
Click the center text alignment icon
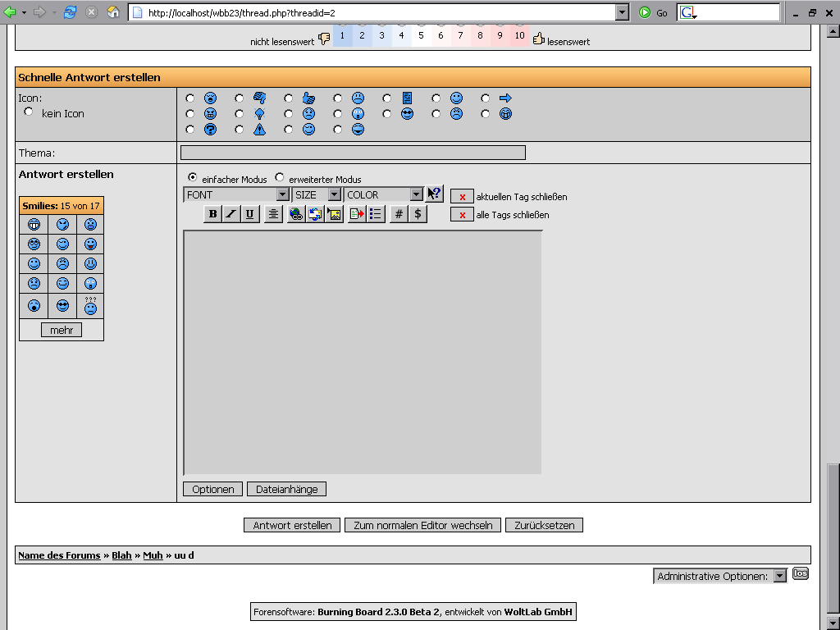coord(274,214)
